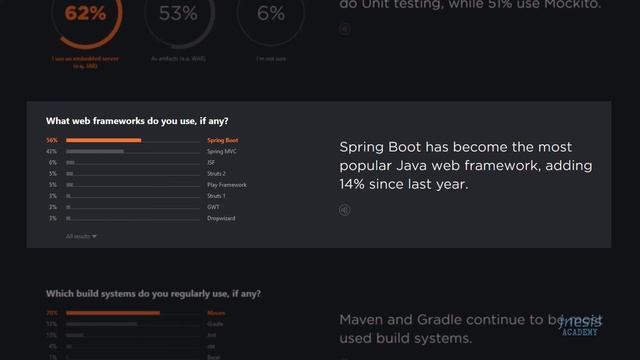Image resolution: width=640 pixels, height=360 pixels.
Task: Click the share icon below the Spring Boot summary
Action: pos(344,210)
